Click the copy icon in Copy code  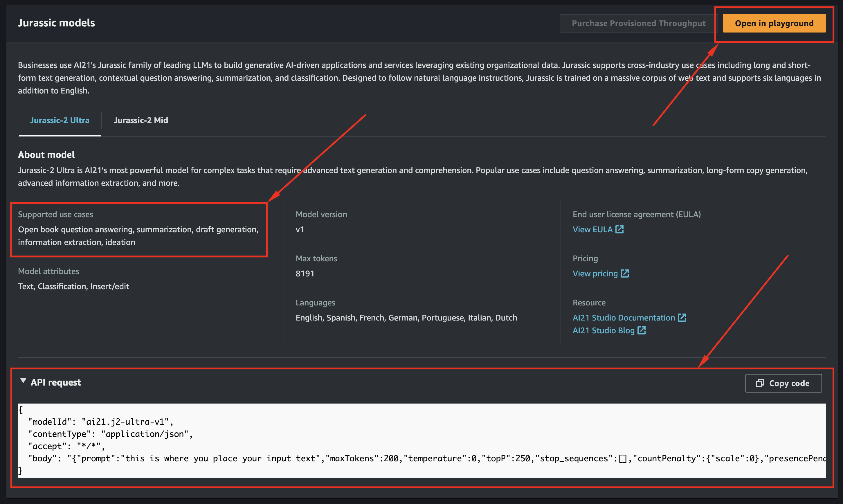[760, 384]
